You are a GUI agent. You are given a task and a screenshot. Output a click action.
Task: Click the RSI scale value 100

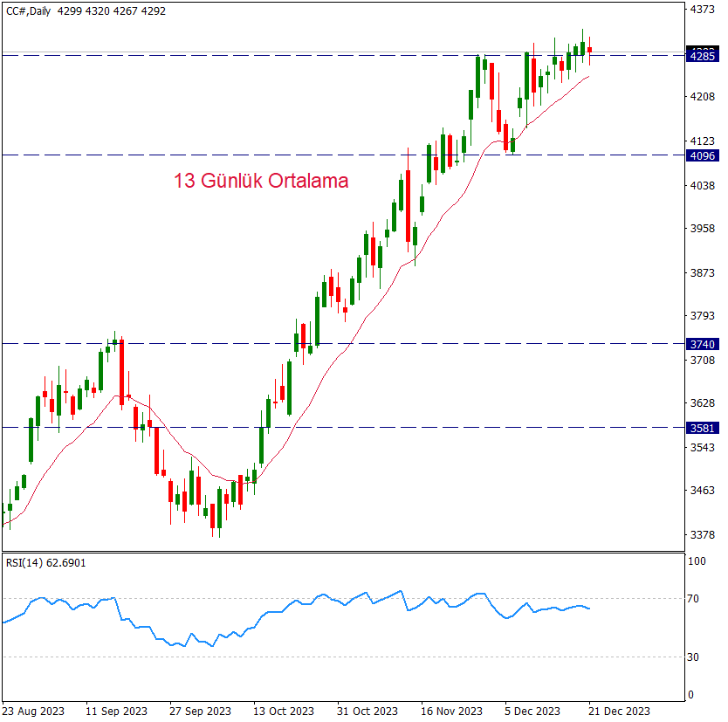point(697,561)
